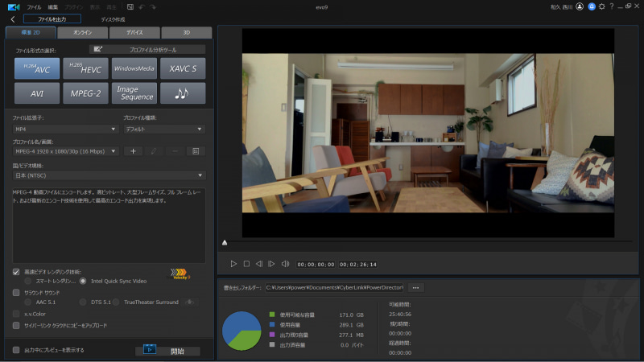644x362 pixels.
Task: Open the プロファイル分析ツール button
Action: 147,50
